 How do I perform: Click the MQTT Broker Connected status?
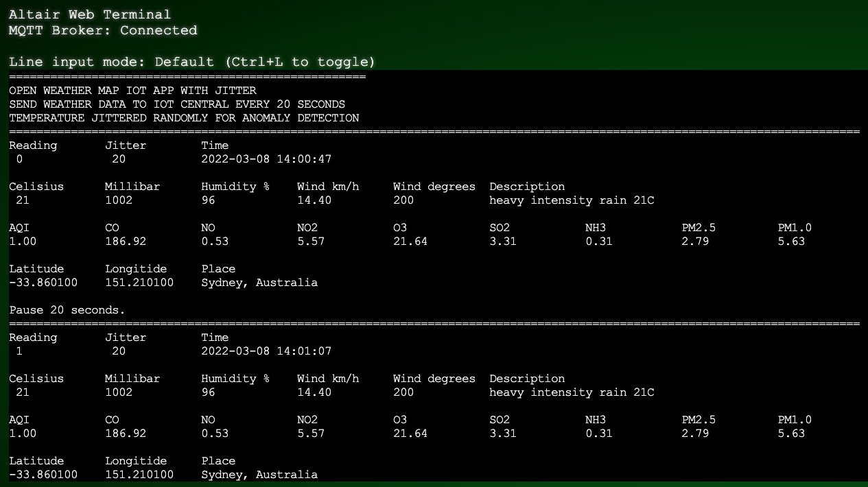point(103,30)
